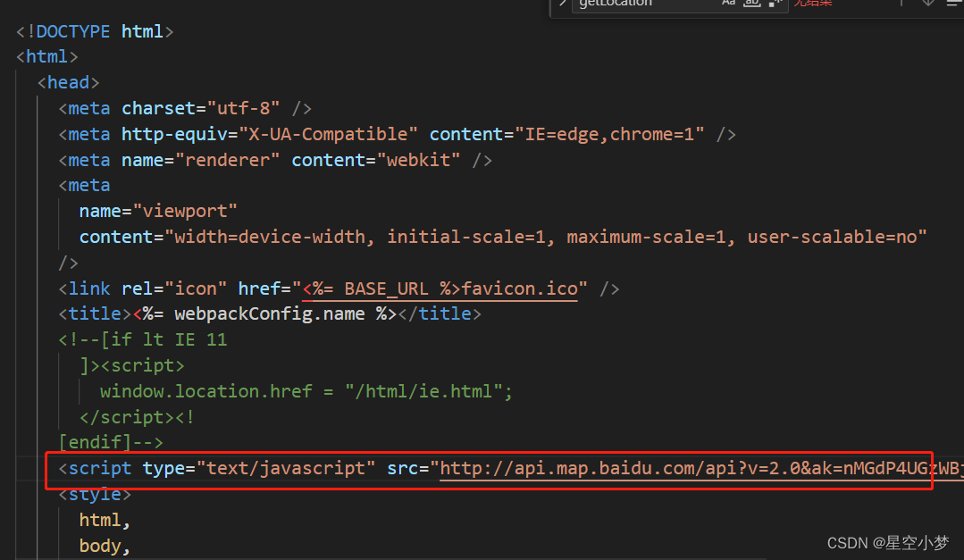Click initial-scale=1 in viewport content
The width and height of the screenshot is (964, 560).
(465, 237)
